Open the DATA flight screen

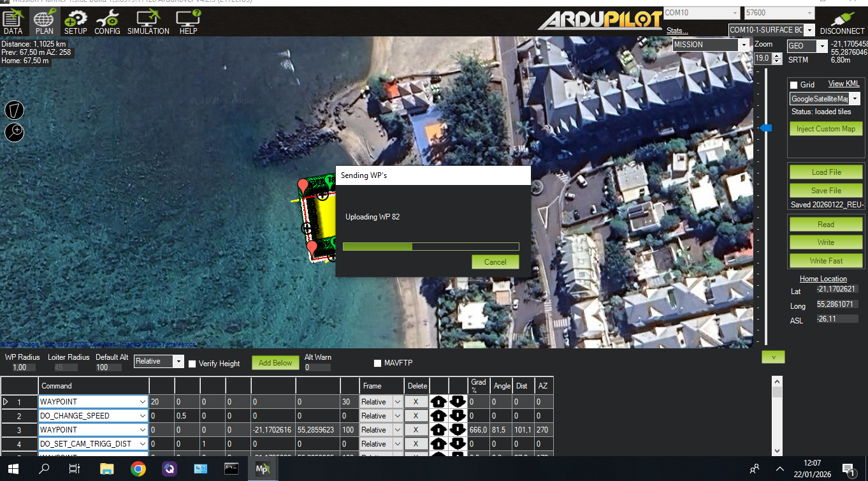pyautogui.click(x=13, y=22)
